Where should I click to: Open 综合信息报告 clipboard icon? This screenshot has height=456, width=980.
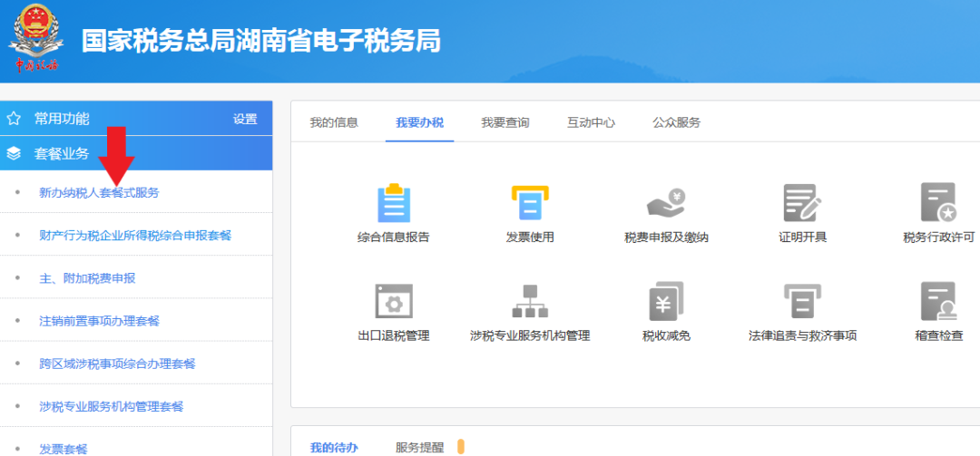tap(394, 203)
